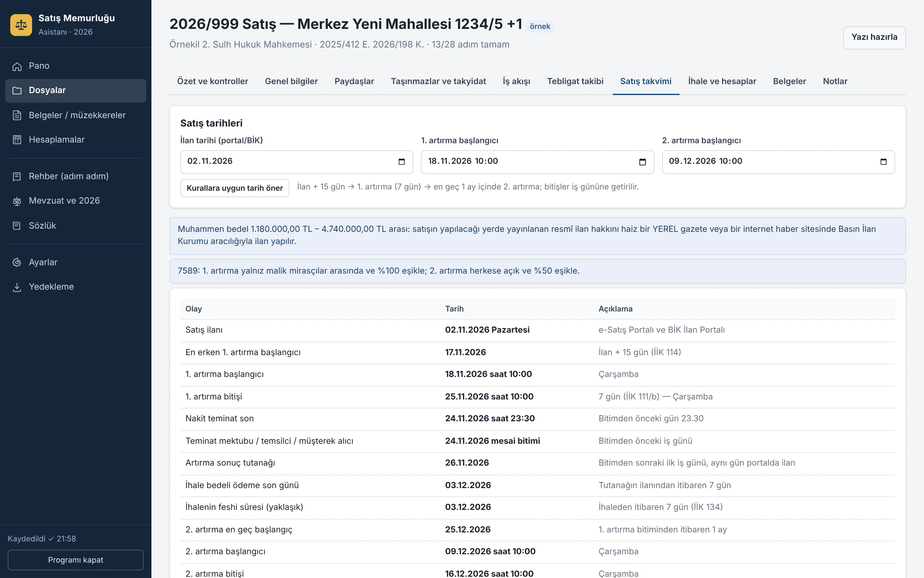The width and height of the screenshot is (924, 578).
Task: Go to the Paydaşlar tab
Action: 354,81
